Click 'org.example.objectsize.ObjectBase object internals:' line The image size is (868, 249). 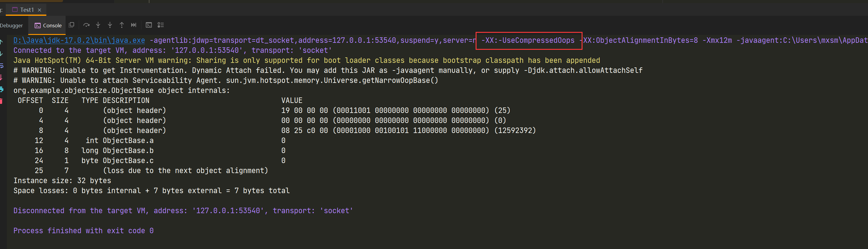(122, 90)
